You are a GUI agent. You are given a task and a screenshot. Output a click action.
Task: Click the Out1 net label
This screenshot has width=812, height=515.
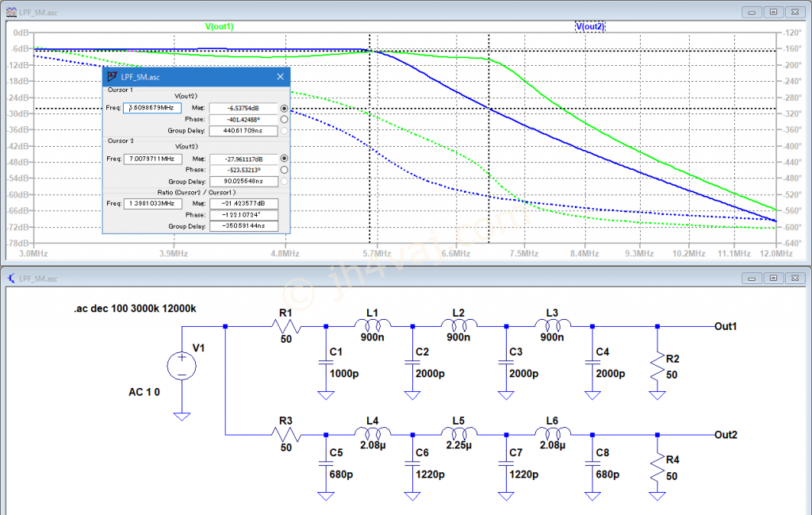click(x=725, y=326)
